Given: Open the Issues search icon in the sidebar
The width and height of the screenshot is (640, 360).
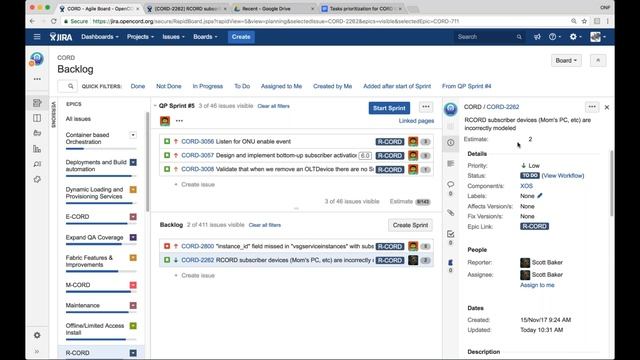Looking at the screenshot, I should pos(37,164).
